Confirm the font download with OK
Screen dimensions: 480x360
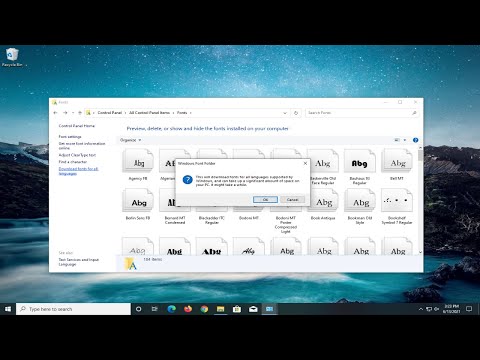265,199
